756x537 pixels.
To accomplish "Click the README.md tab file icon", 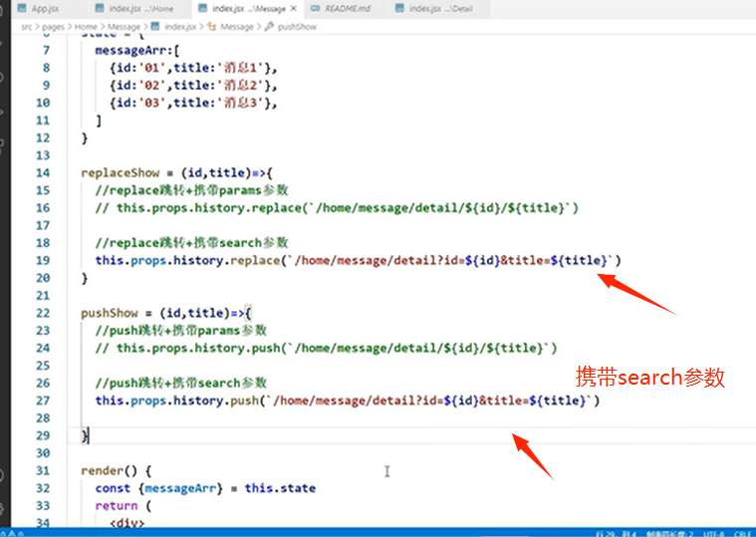I will 316,8.
